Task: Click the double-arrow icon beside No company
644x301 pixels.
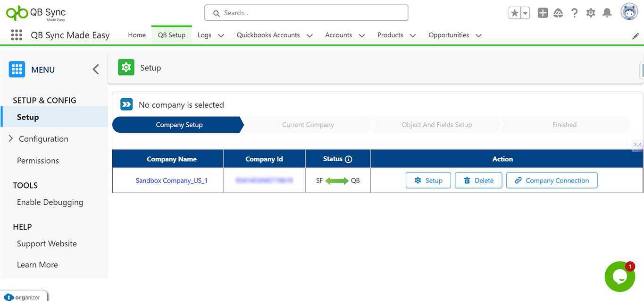Action: [126, 104]
